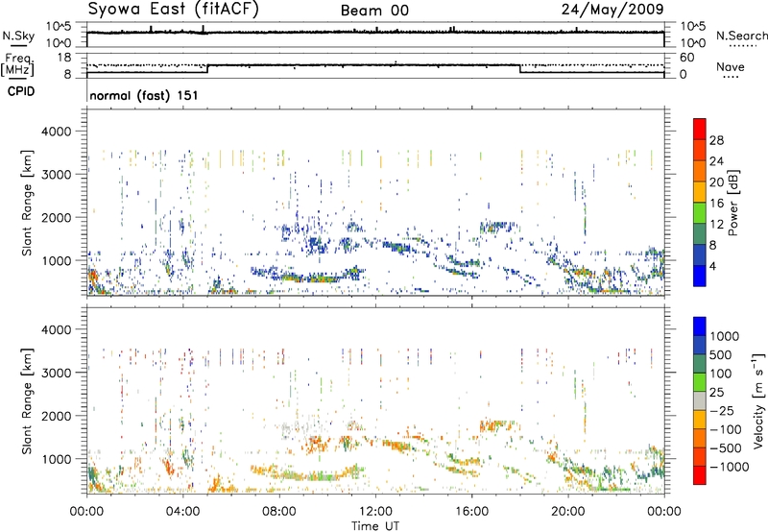Click the '2000' range tick on the power panel

point(56,218)
